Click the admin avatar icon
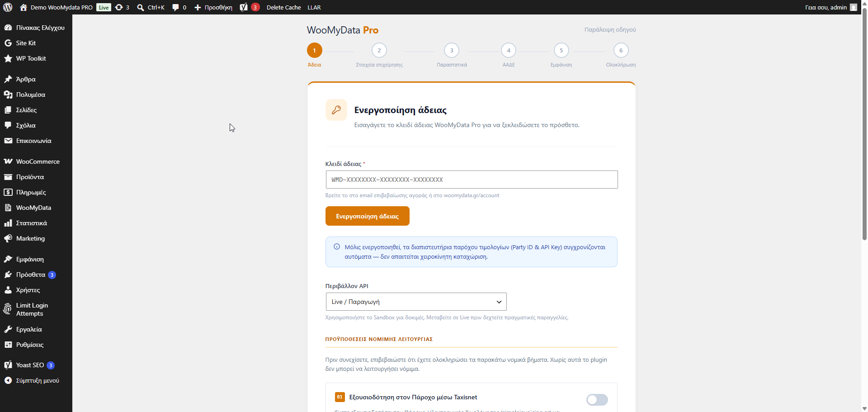 (x=854, y=7)
